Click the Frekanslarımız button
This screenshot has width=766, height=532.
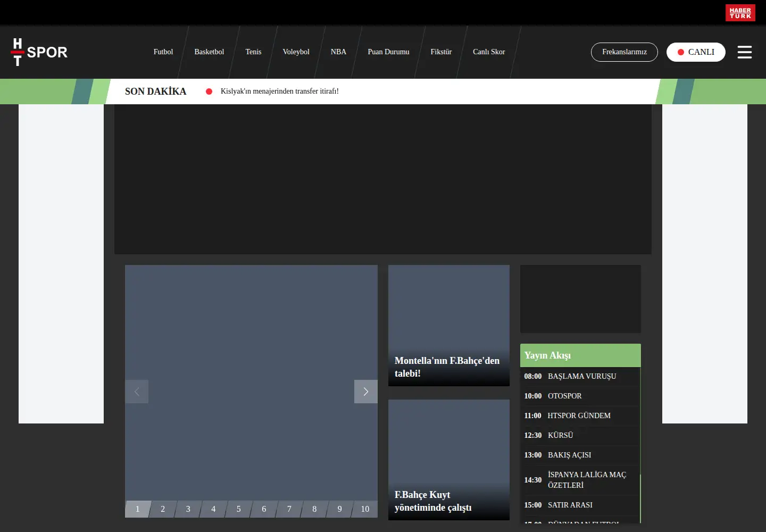625,52
